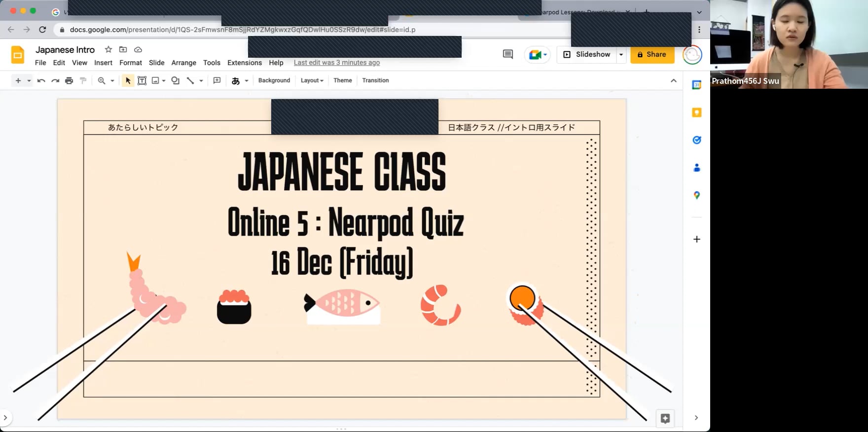The image size is (868, 432).
Task: Open Contacts in the side panel
Action: point(696,168)
